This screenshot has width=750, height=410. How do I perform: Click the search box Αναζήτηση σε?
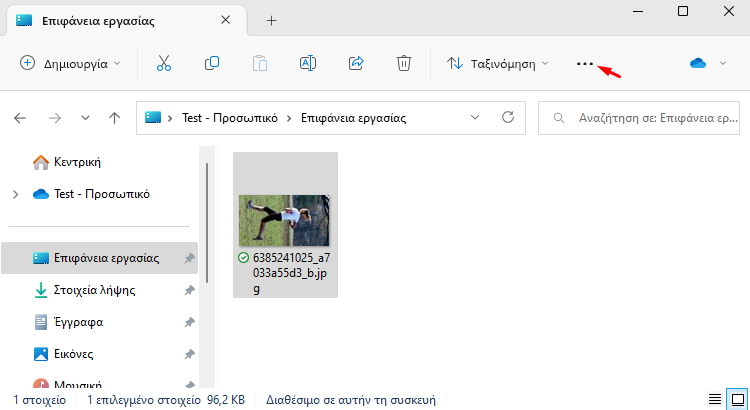[639, 118]
